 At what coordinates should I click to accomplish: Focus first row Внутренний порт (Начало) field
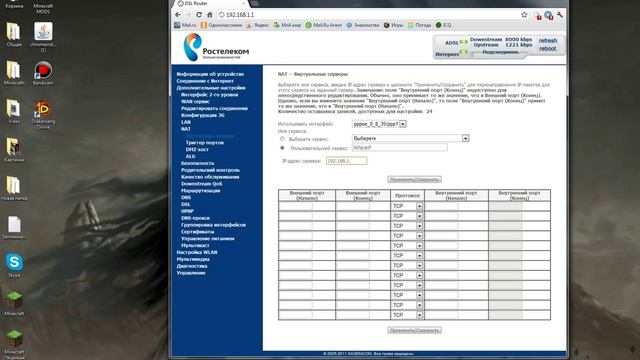(x=442, y=206)
